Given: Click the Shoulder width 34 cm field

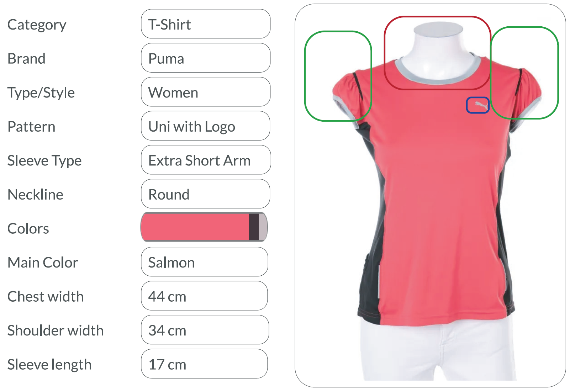Looking at the screenshot, I should pos(205,330).
